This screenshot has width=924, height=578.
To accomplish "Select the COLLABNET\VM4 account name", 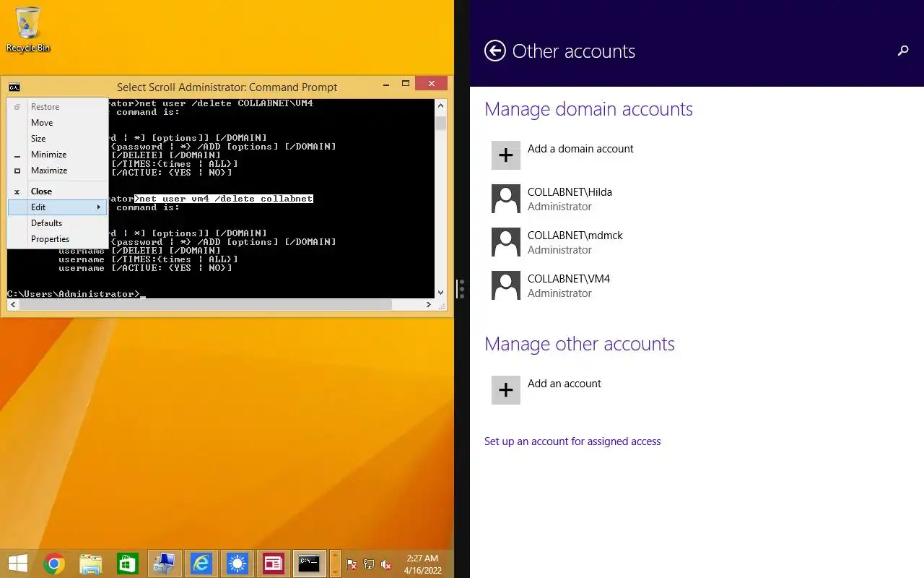I will (569, 279).
